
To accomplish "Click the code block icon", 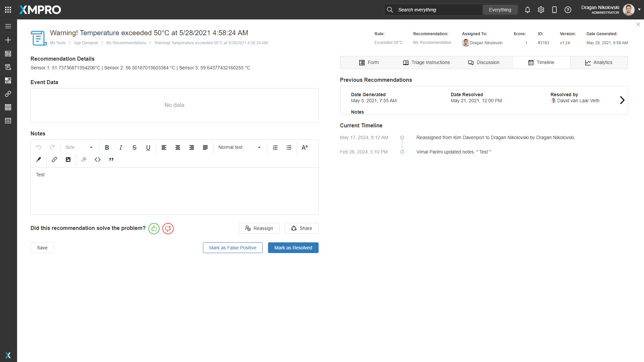I will pyautogui.click(x=98, y=160).
